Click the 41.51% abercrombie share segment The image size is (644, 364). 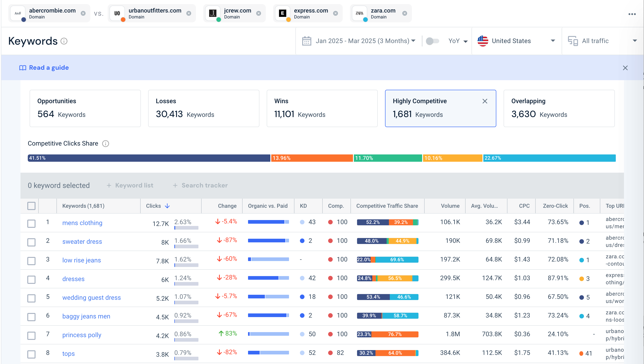[x=149, y=158]
